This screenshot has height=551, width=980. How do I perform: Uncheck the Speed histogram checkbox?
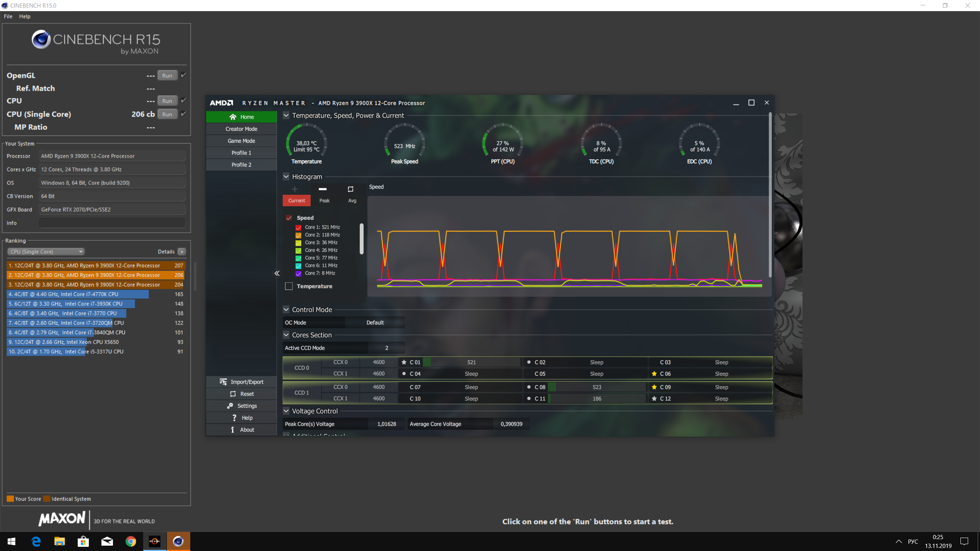pyautogui.click(x=289, y=218)
